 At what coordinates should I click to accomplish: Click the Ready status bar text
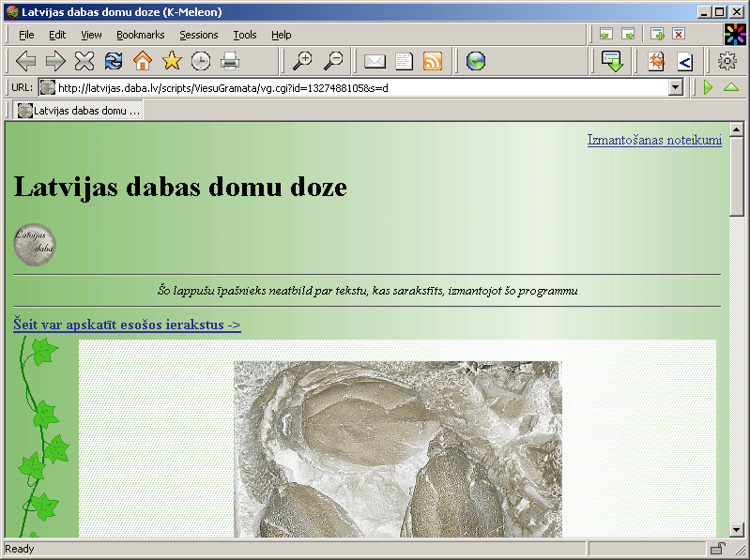point(20,549)
